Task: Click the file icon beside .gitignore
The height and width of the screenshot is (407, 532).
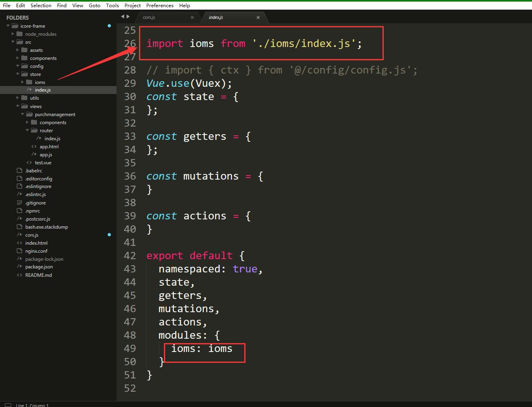Action: [x=19, y=203]
